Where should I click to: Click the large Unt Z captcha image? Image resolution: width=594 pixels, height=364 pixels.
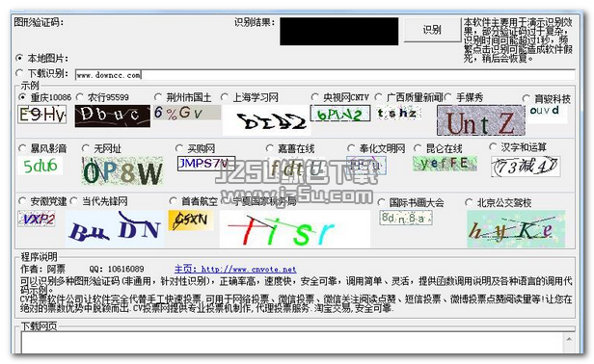pyautogui.click(x=481, y=120)
